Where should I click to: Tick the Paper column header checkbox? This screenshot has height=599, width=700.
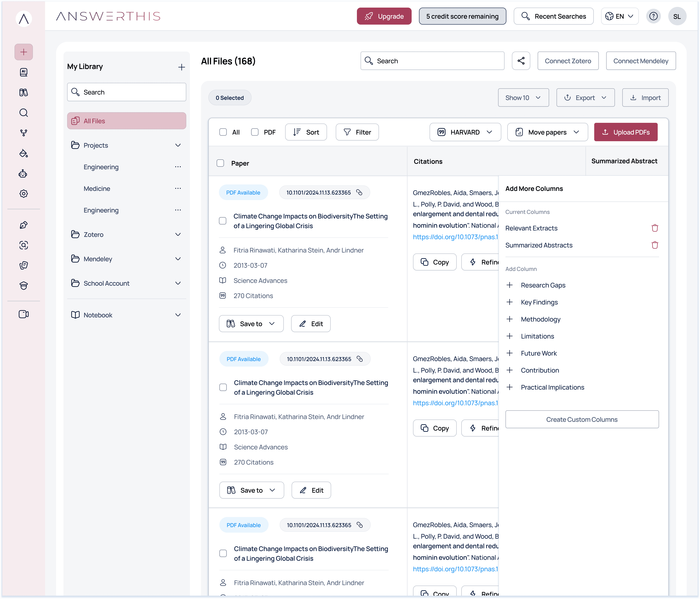tap(220, 163)
